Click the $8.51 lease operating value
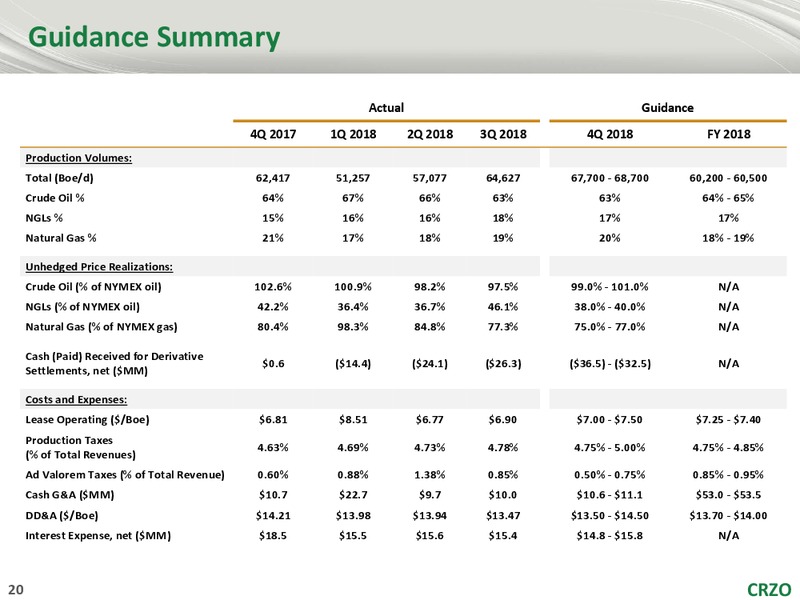 point(353,420)
